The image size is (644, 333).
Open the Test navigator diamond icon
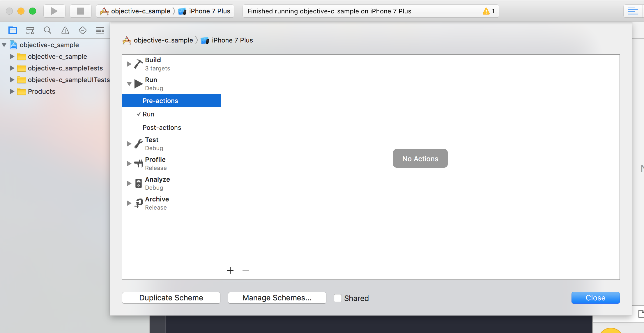83,30
